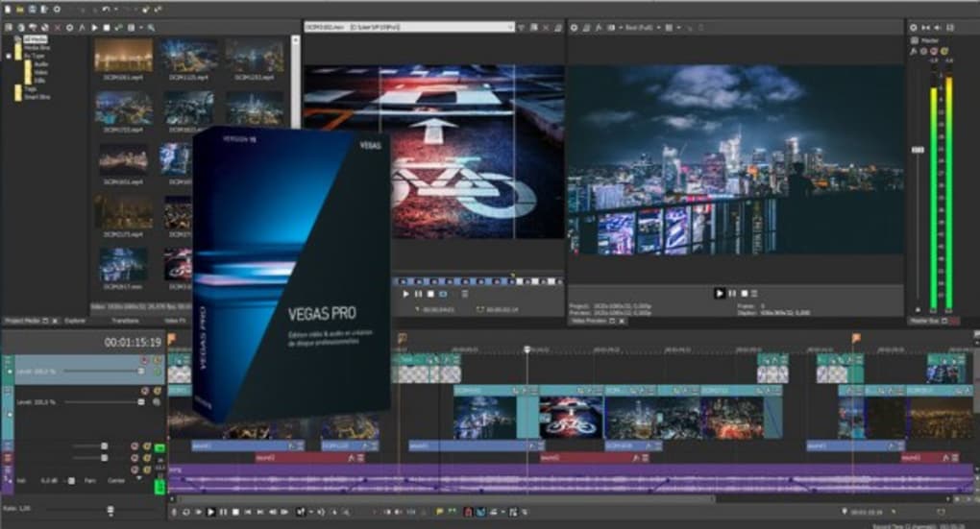Click Pause in the timeline transport bar
Screen dimensions: 980x529
(223, 512)
